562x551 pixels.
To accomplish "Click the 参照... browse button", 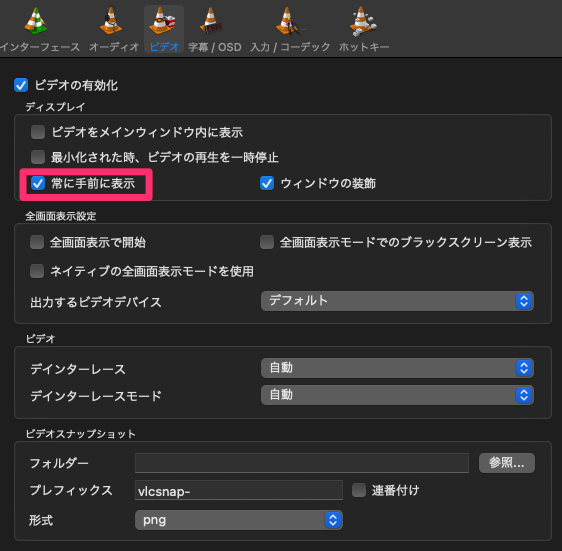I will pos(507,463).
